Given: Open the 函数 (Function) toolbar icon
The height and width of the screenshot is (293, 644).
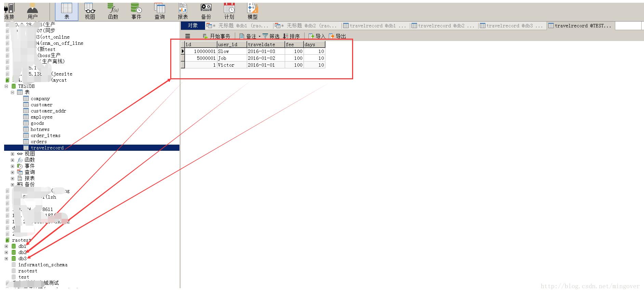Looking at the screenshot, I should 113,11.
